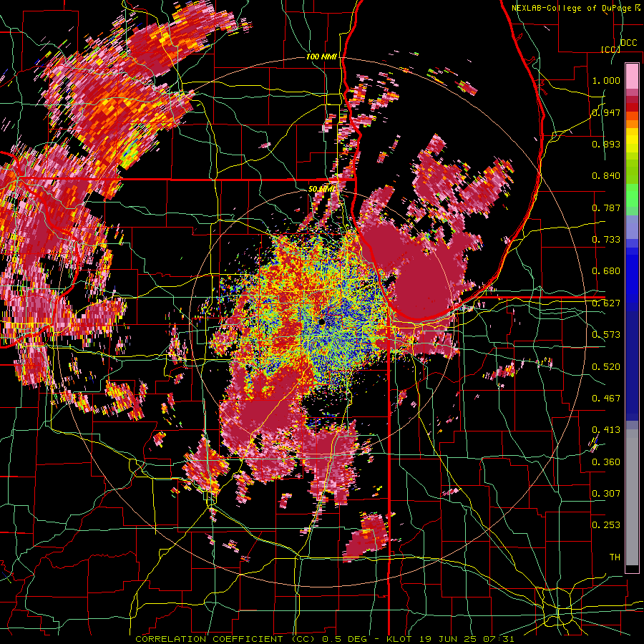Select the 0.733 scale value
644x644 pixels.
click(x=606, y=240)
